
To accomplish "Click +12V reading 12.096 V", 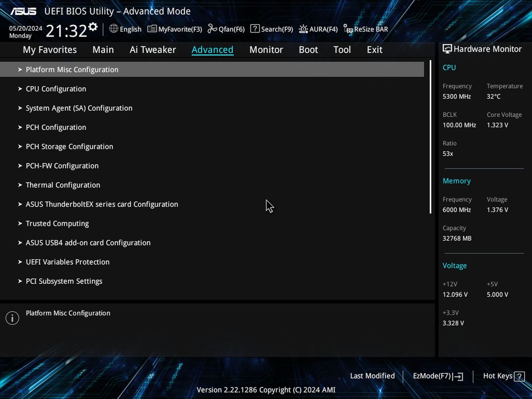I will [x=455, y=295].
